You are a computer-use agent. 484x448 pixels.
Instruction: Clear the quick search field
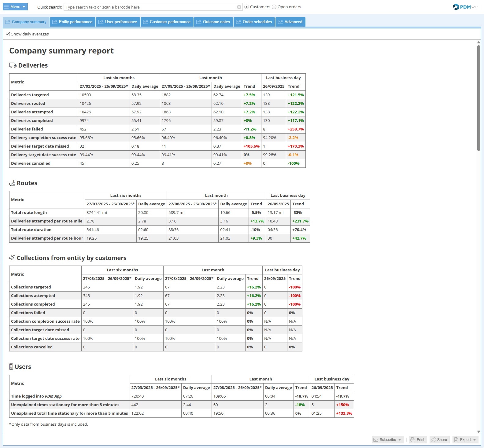click(x=239, y=7)
